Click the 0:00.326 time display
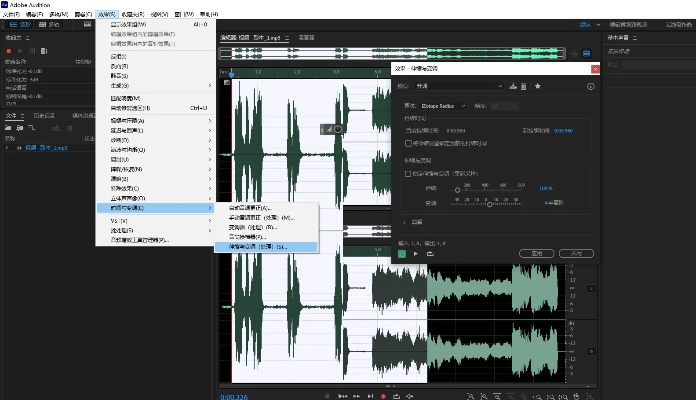This screenshot has width=696, height=400. point(235,396)
